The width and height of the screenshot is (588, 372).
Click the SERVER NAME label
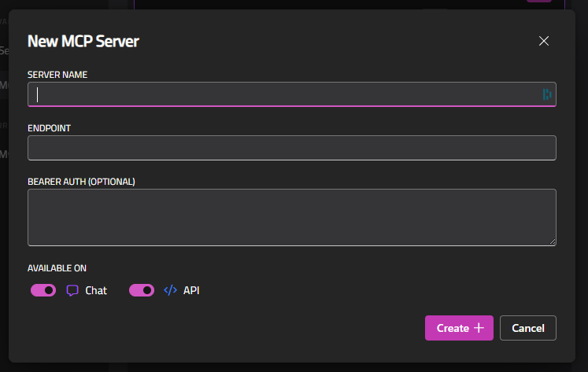(57, 75)
